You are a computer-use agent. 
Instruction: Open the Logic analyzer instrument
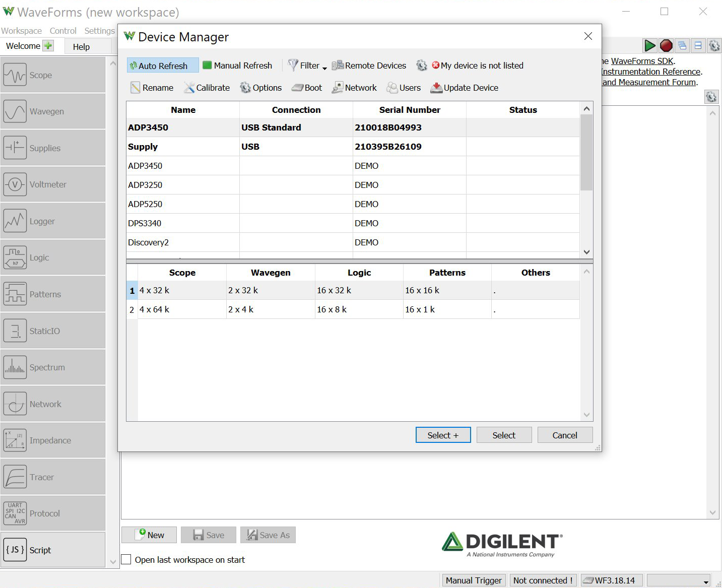pos(53,257)
